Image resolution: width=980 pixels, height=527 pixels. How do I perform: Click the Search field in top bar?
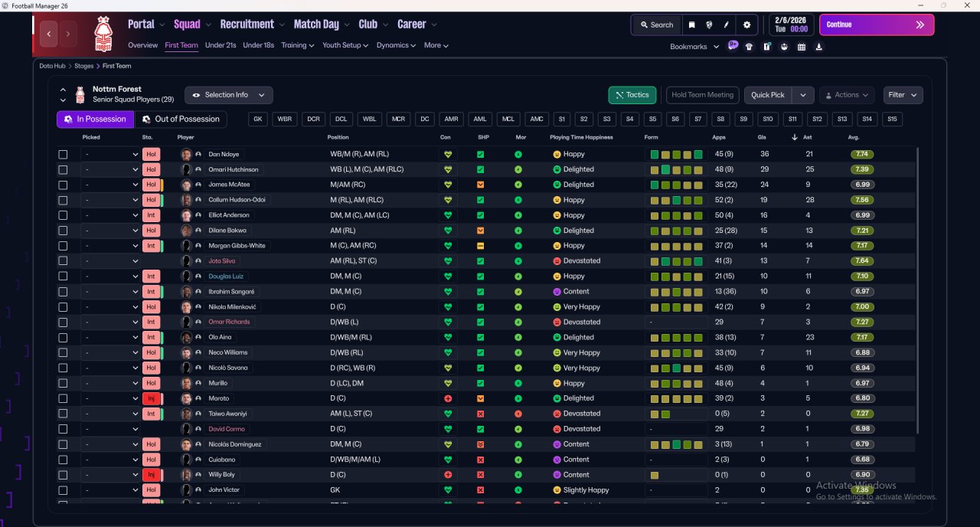point(656,25)
